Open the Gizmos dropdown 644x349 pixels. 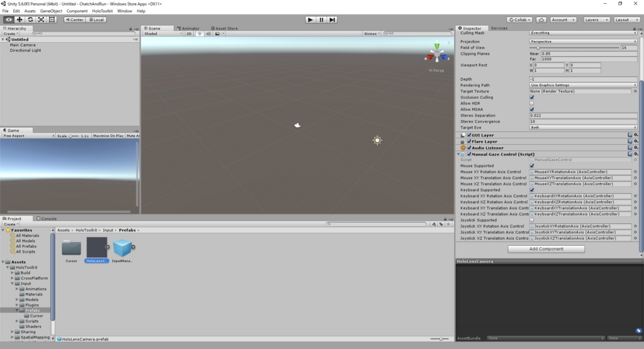371,34
